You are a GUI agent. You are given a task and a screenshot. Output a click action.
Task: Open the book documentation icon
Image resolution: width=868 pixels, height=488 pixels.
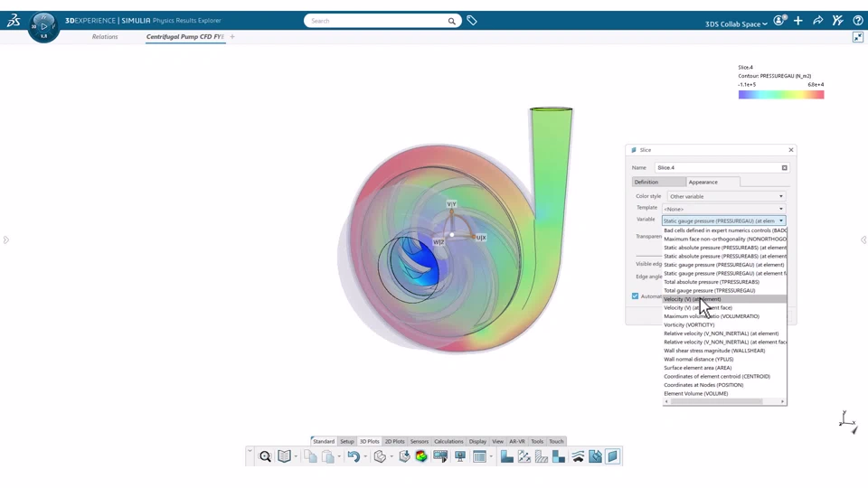(x=284, y=456)
